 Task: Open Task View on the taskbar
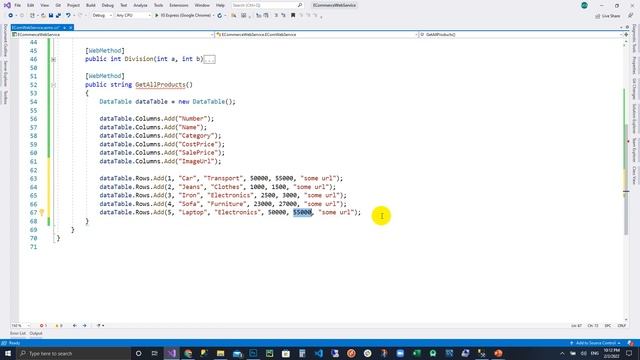point(155,353)
